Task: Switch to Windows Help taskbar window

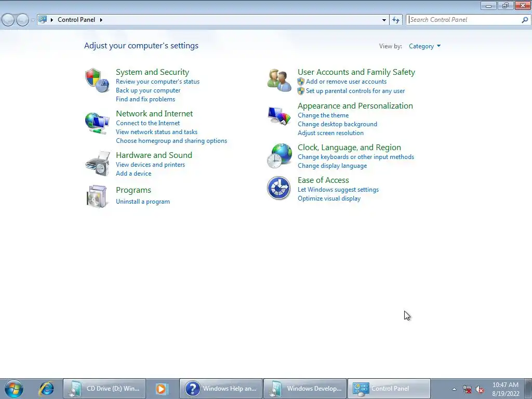Action: tap(221, 389)
